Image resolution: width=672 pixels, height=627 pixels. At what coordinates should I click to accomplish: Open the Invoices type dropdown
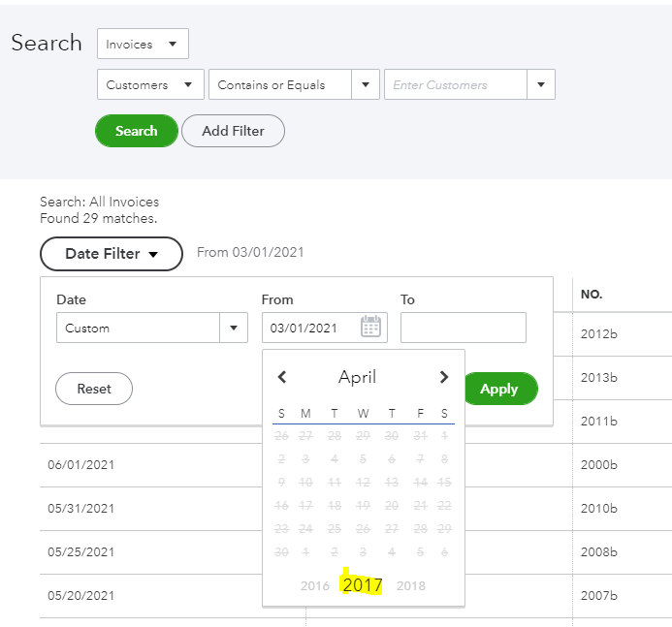click(143, 44)
